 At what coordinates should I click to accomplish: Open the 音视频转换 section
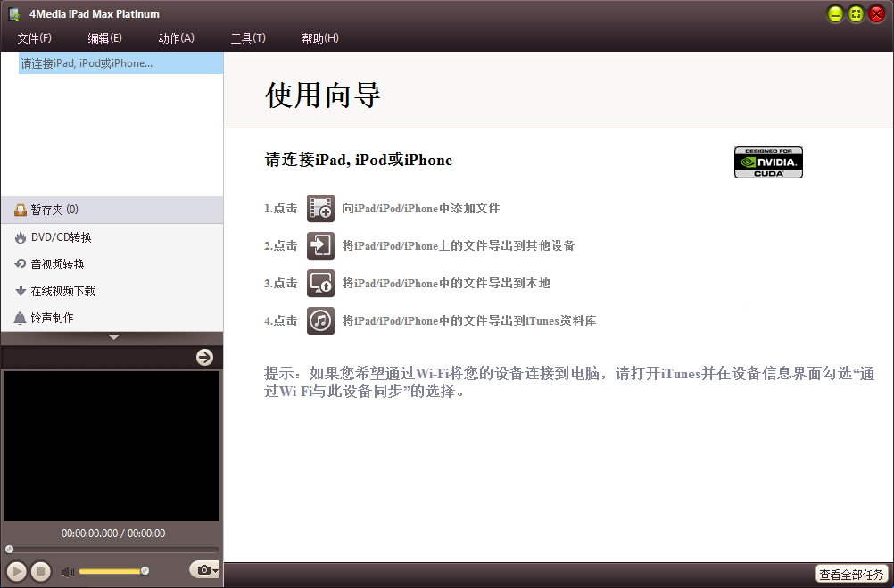pos(112,264)
